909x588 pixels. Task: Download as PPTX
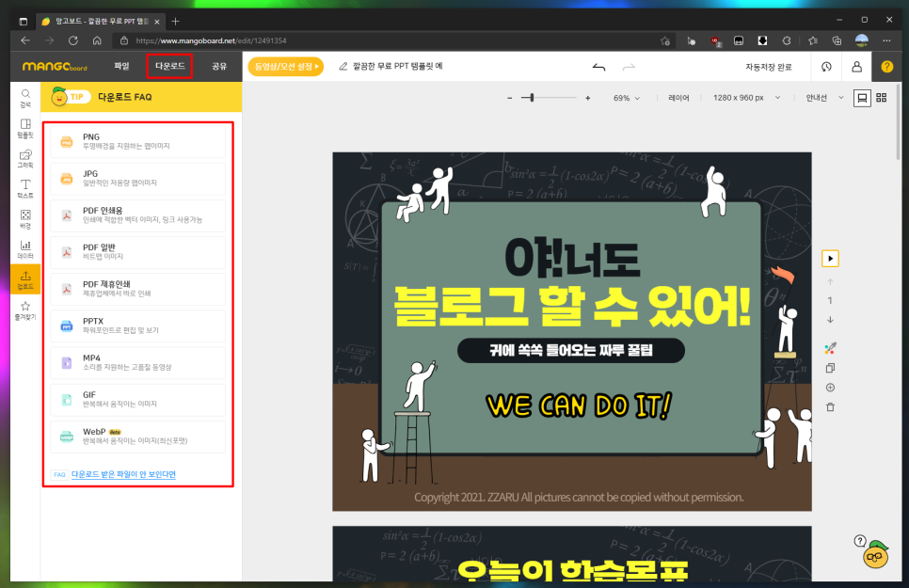coord(138,326)
